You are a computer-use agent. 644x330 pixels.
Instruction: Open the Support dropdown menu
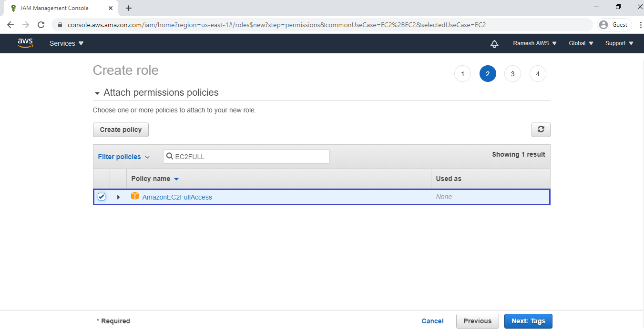coord(619,43)
